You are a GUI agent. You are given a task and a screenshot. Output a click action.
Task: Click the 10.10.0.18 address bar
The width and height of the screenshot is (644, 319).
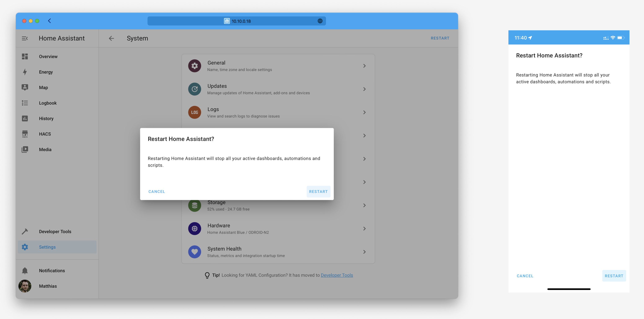237,21
